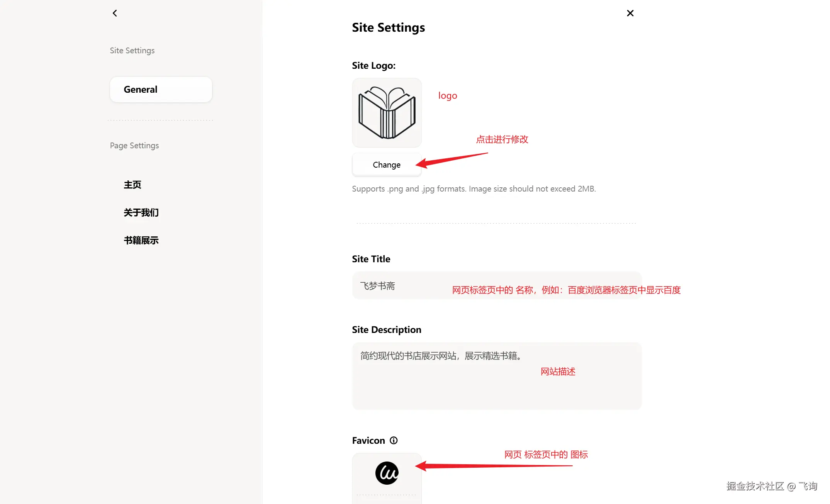Click the book site logo image
This screenshot has height=504, width=830.
point(387,113)
